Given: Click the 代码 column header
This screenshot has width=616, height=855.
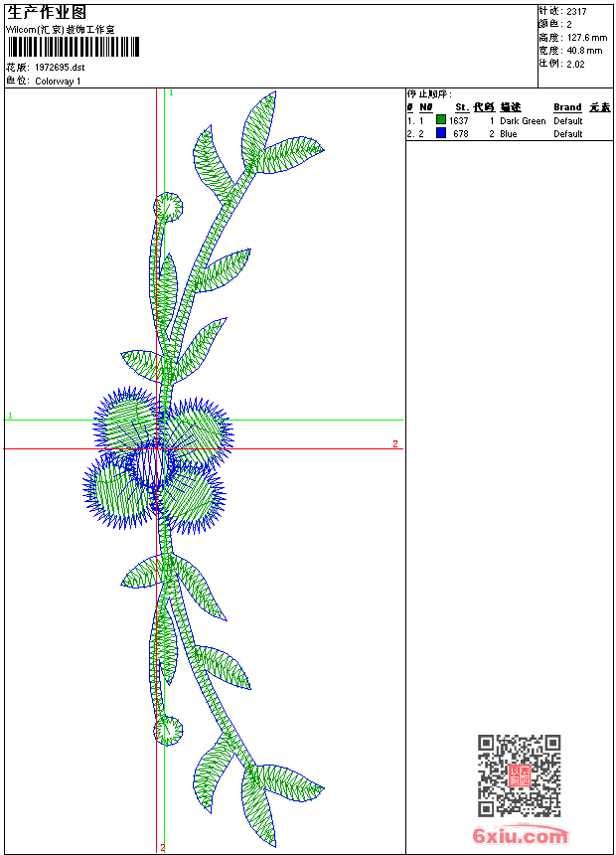Looking at the screenshot, I should 484,106.
